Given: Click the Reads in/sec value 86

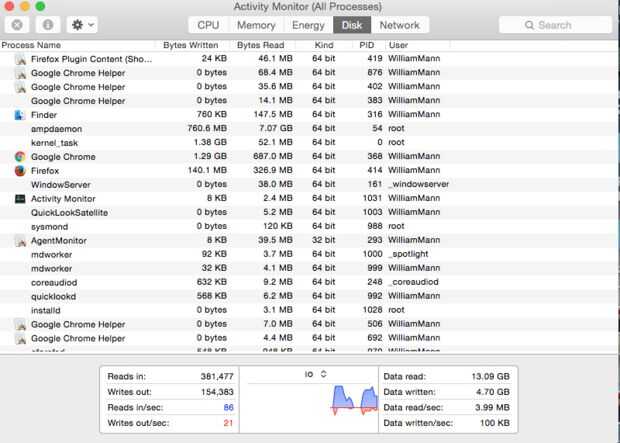Looking at the screenshot, I should 229,407.
